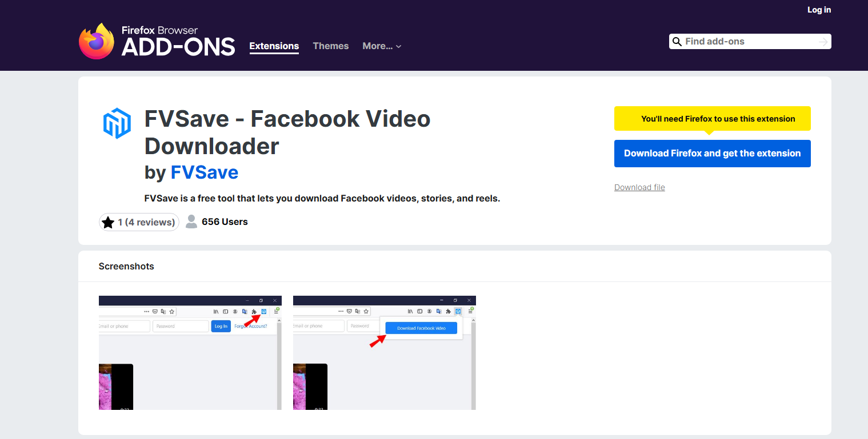This screenshot has height=439, width=868.
Task: Click the Download file link
Action: 639,187
